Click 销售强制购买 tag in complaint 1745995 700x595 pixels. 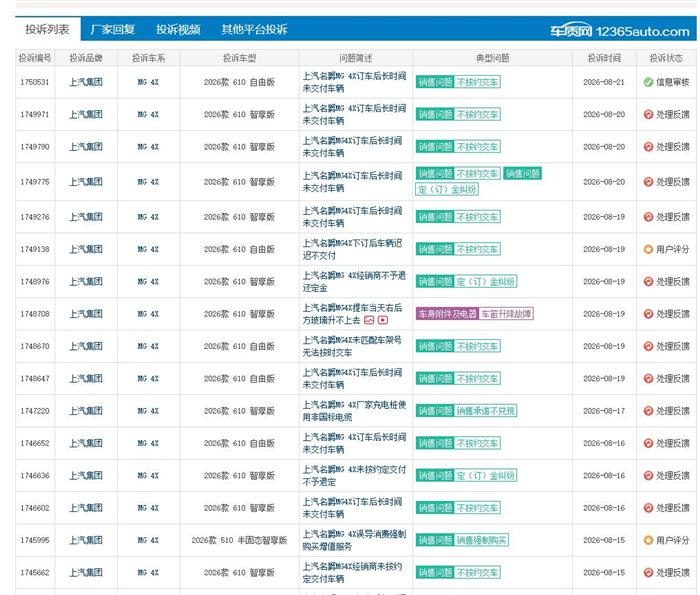pos(481,540)
